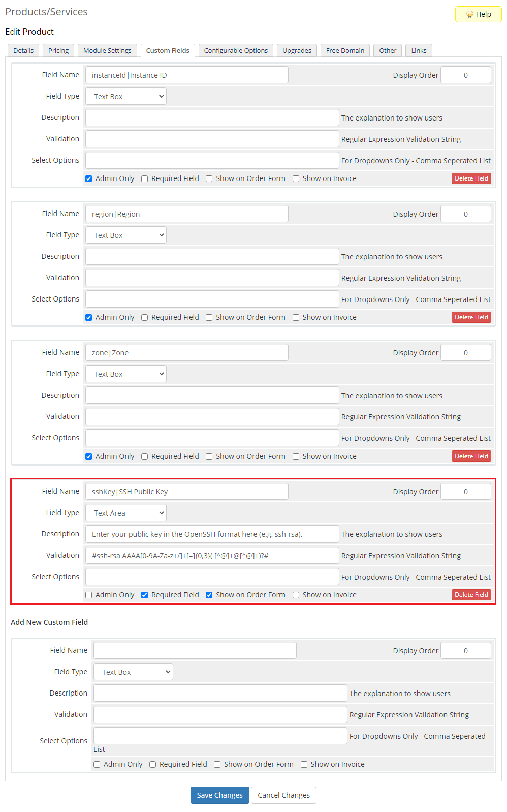Enable Show on Invoice for region field
The width and height of the screenshot is (507, 812).
[296, 317]
